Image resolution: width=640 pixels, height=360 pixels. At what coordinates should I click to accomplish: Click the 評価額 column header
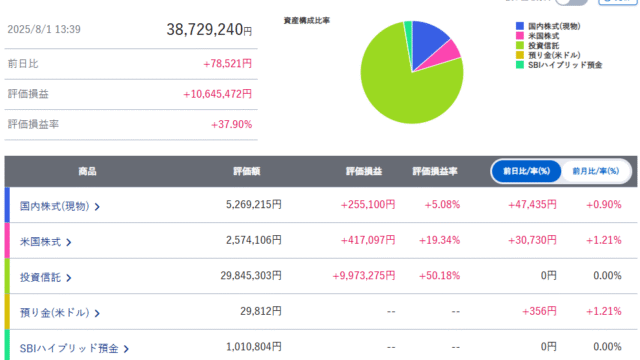coord(247,171)
